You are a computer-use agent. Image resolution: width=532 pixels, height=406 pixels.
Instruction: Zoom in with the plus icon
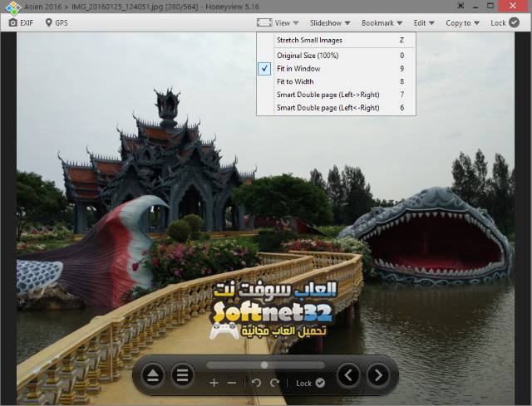coord(214,383)
